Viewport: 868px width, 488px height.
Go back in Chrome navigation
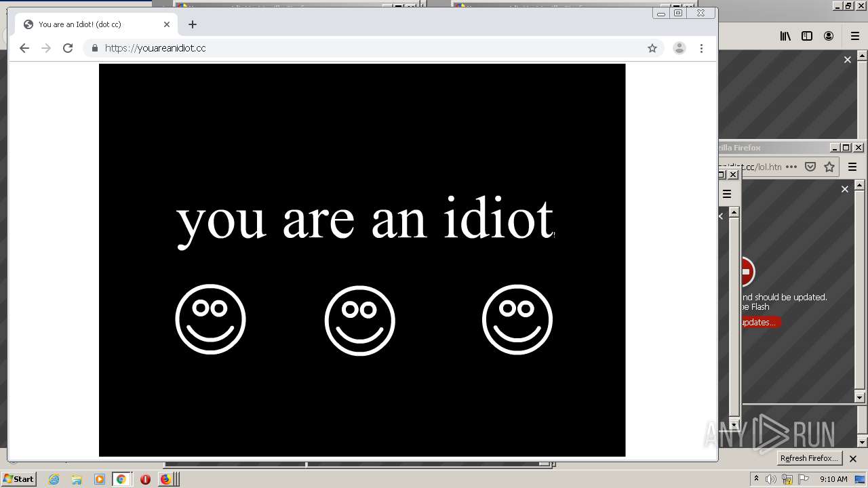tap(24, 48)
